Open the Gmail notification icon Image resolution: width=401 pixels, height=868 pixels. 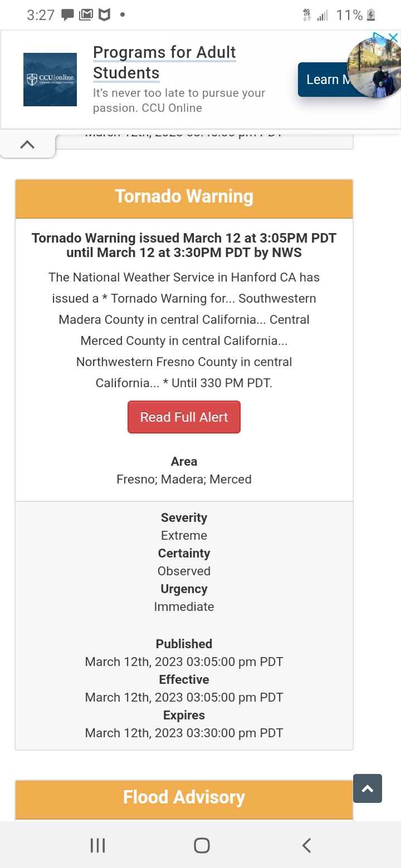coord(86,15)
